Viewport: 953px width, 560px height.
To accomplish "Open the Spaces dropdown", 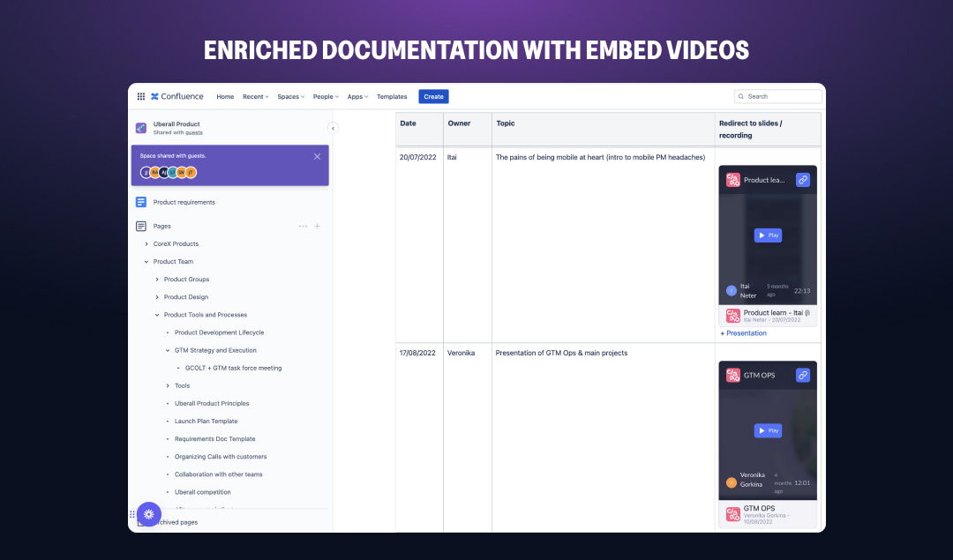I will (290, 97).
